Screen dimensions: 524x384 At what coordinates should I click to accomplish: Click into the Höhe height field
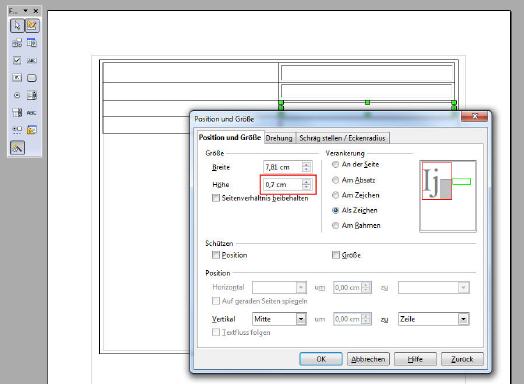click(283, 184)
